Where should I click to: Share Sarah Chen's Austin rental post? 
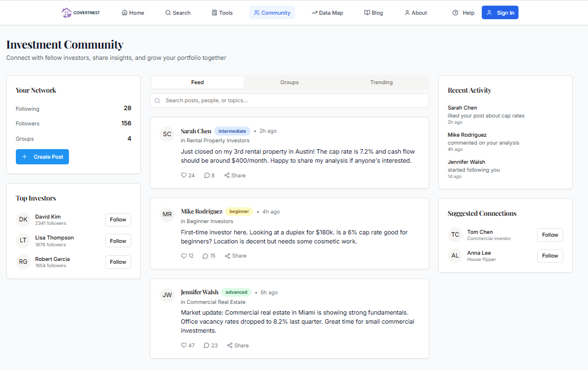coord(235,175)
